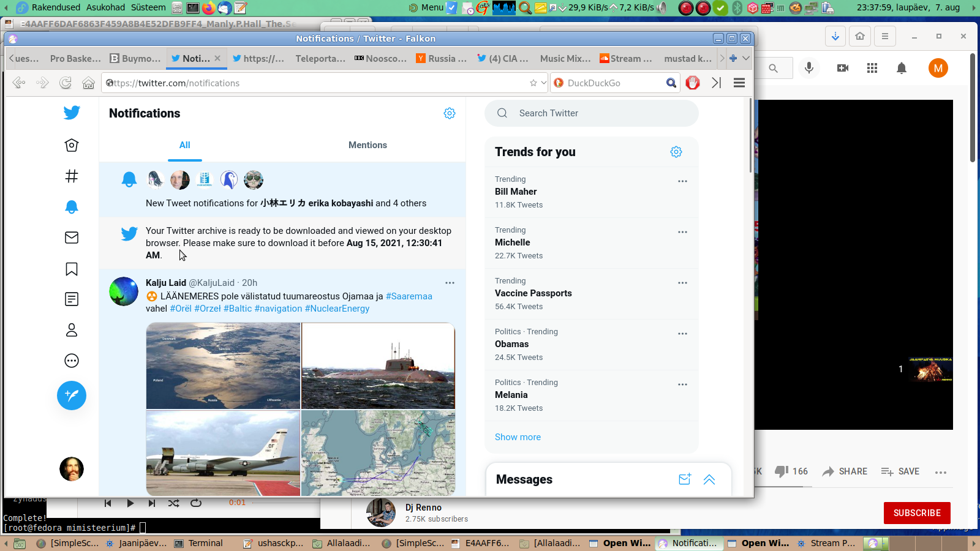This screenshot has width=980, height=551.
Task: Launch Thunderbird from the top panel
Action: tap(225, 7)
